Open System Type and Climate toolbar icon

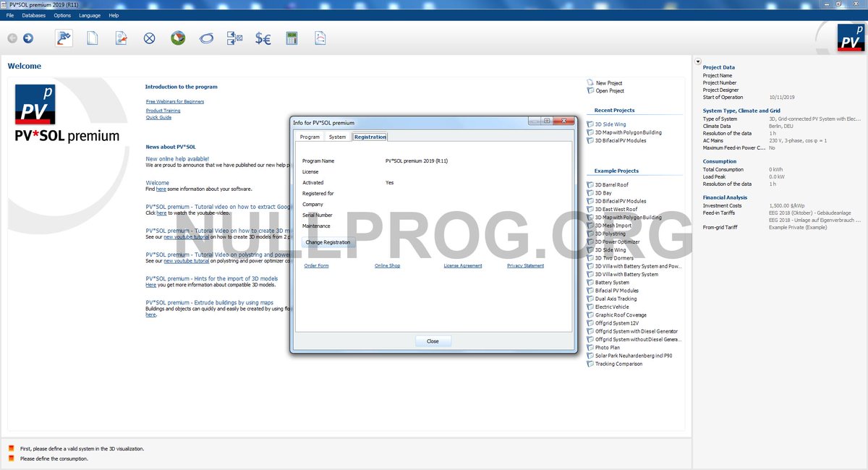pyautogui.click(x=121, y=38)
